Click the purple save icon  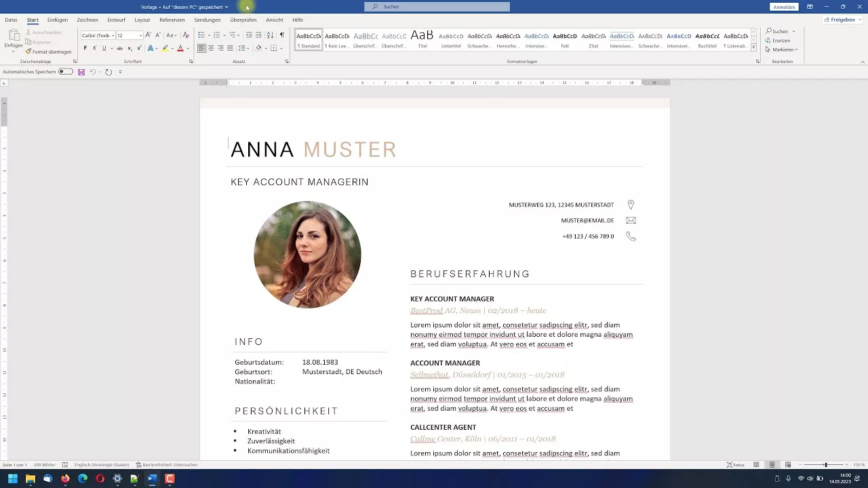[x=81, y=72]
